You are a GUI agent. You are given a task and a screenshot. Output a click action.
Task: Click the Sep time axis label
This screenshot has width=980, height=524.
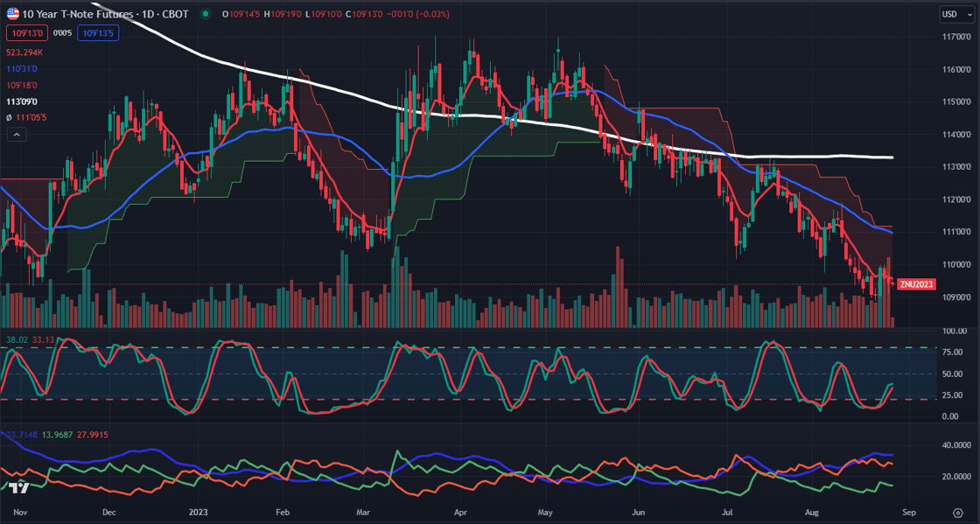909,512
